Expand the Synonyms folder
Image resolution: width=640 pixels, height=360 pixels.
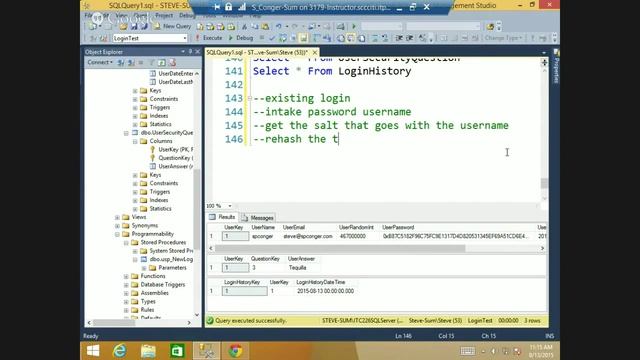(x=118, y=226)
